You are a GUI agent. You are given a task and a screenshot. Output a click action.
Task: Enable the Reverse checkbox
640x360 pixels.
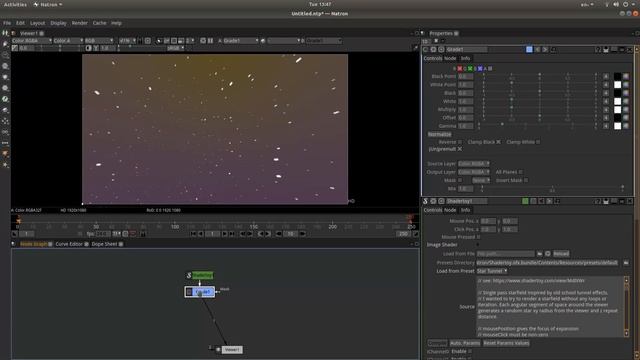pyautogui.click(x=460, y=142)
